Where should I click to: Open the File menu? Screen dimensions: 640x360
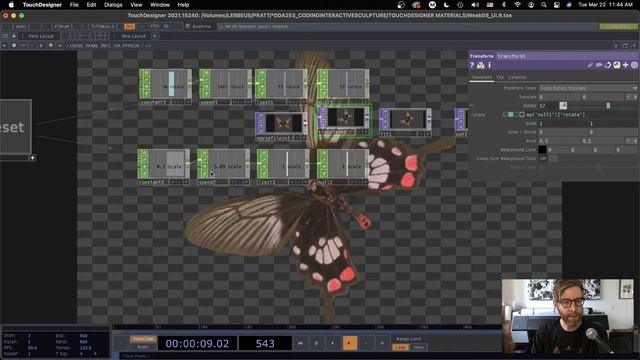pyautogui.click(x=74, y=5)
